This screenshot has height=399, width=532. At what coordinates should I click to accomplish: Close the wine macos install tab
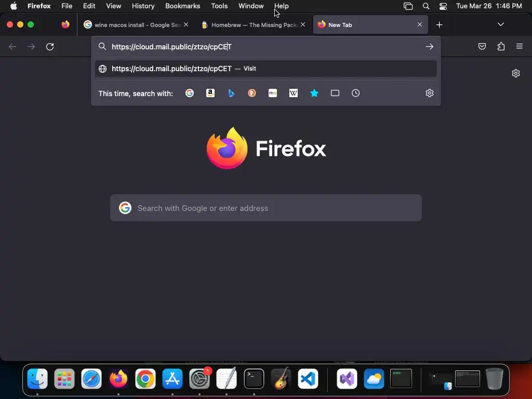[x=186, y=24]
